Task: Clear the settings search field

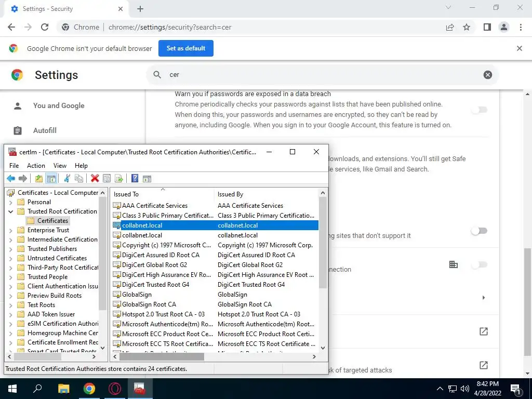Action: pyautogui.click(x=487, y=75)
